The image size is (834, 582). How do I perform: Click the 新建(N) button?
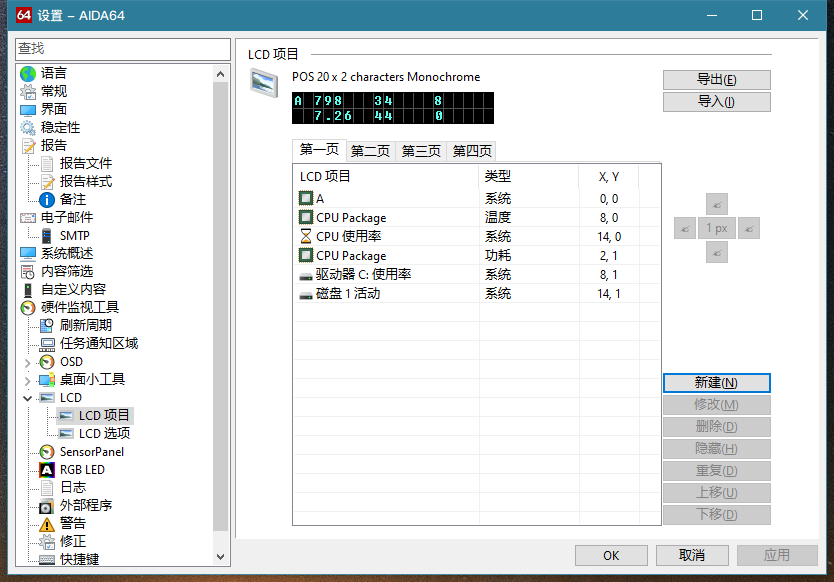[716, 383]
